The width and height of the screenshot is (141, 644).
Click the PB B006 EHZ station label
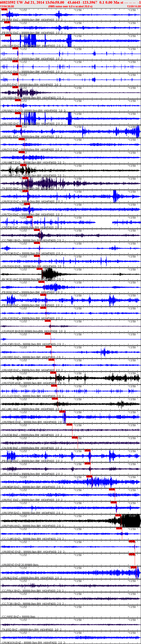[x=32, y=461]
